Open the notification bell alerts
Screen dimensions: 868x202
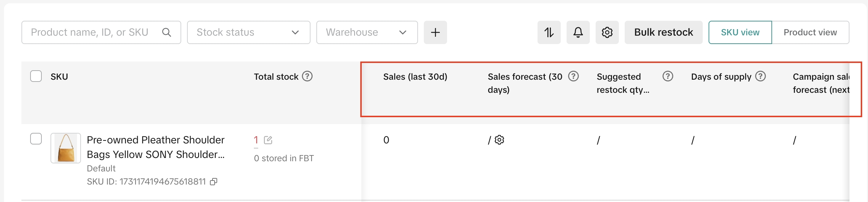[x=578, y=32]
